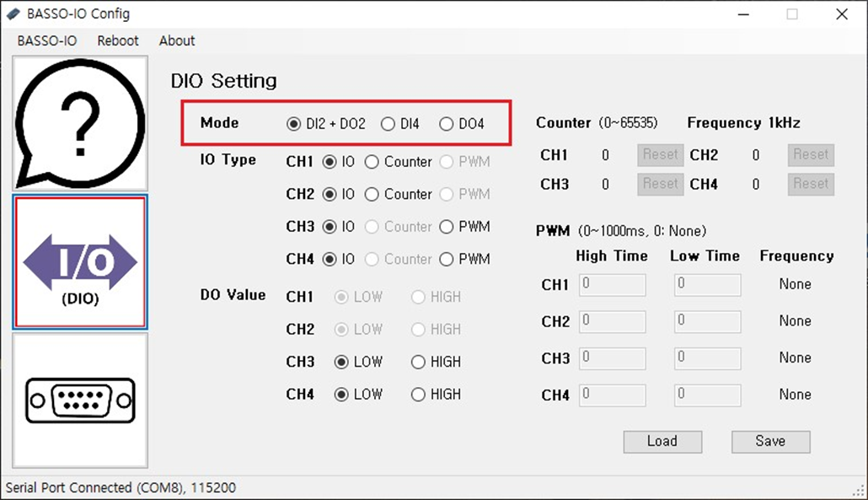Minimize the BASSO-IO Config window
The height and width of the screenshot is (500, 868).
[x=744, y=14]
